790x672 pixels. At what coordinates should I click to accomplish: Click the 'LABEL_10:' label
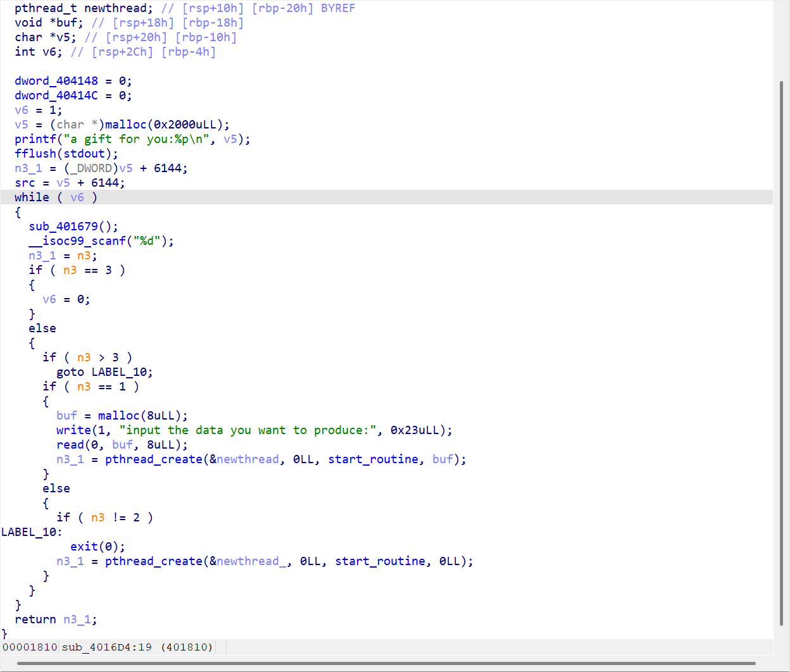pos(32,532)
